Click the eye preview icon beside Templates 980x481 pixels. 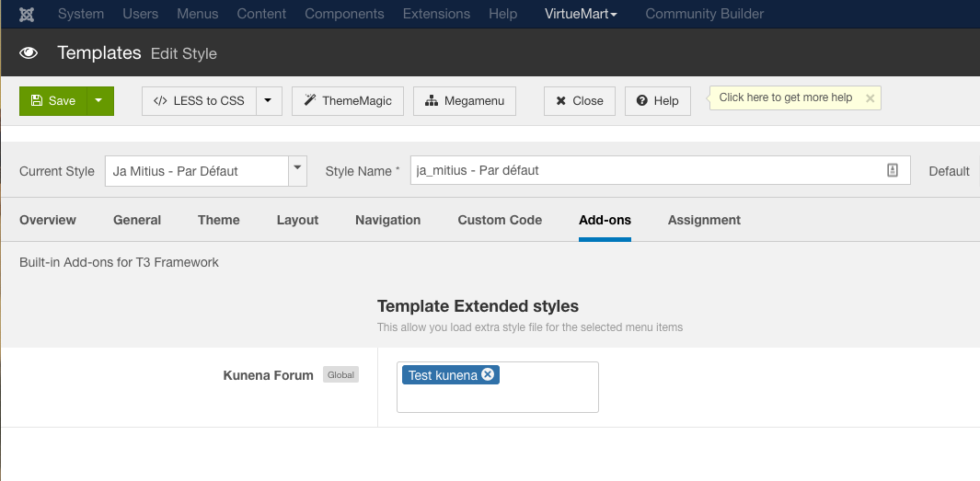click(29, 53)
